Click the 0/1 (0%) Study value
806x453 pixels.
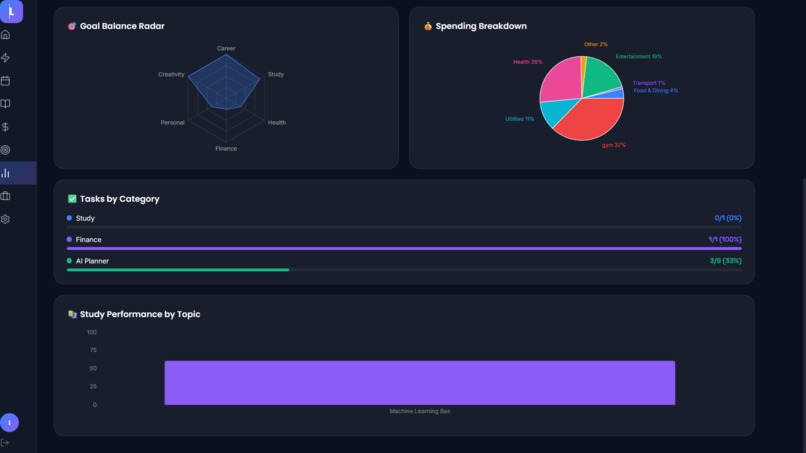[728, 218]
